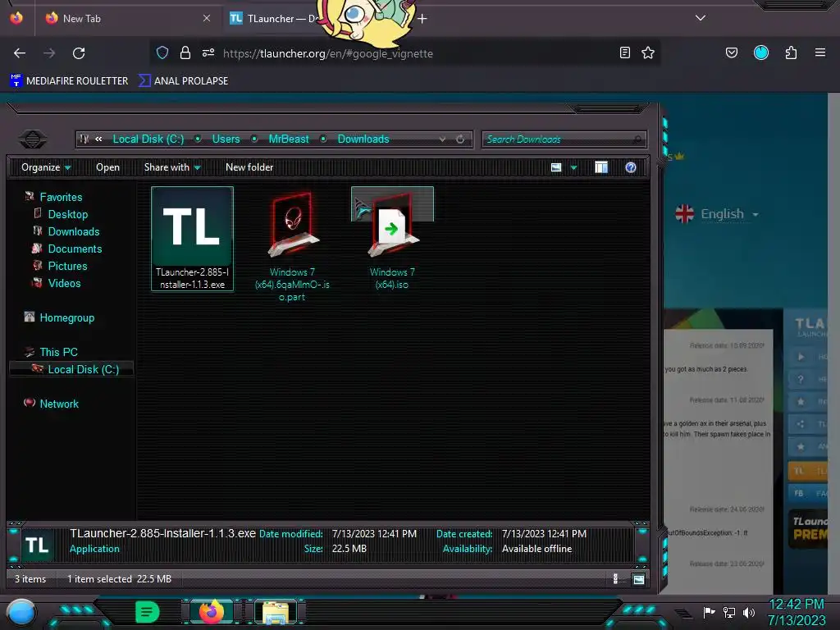This screenshot has width=840, height=630.
Task: Open tracking protection shield icon
Action: [x=162, y=52]
